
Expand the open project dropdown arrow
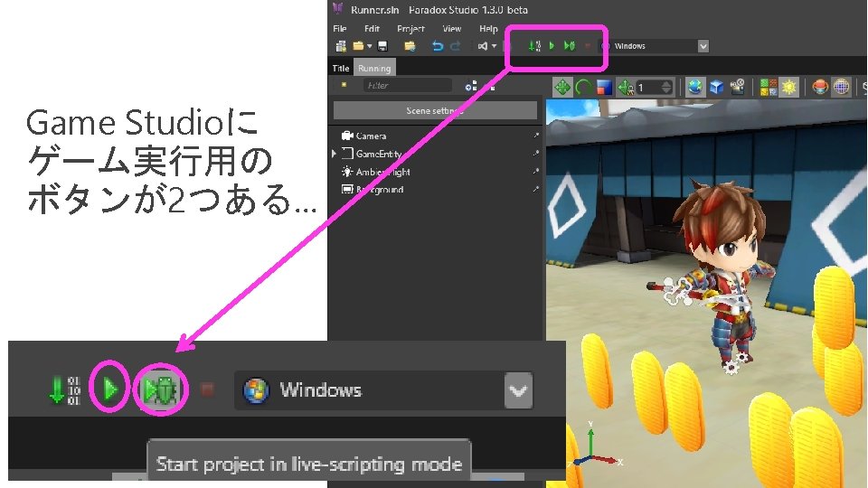[x=369, y=46]
